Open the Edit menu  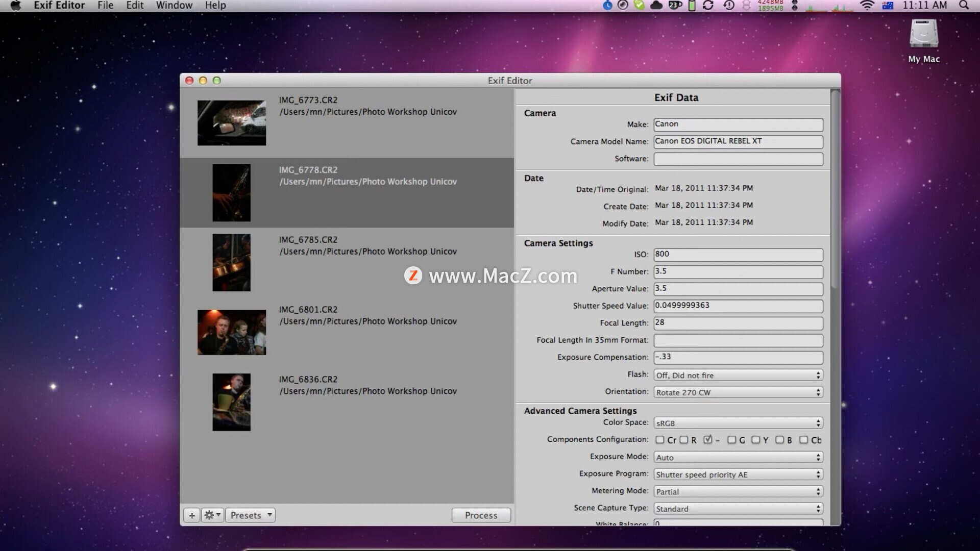pos(135,6)
